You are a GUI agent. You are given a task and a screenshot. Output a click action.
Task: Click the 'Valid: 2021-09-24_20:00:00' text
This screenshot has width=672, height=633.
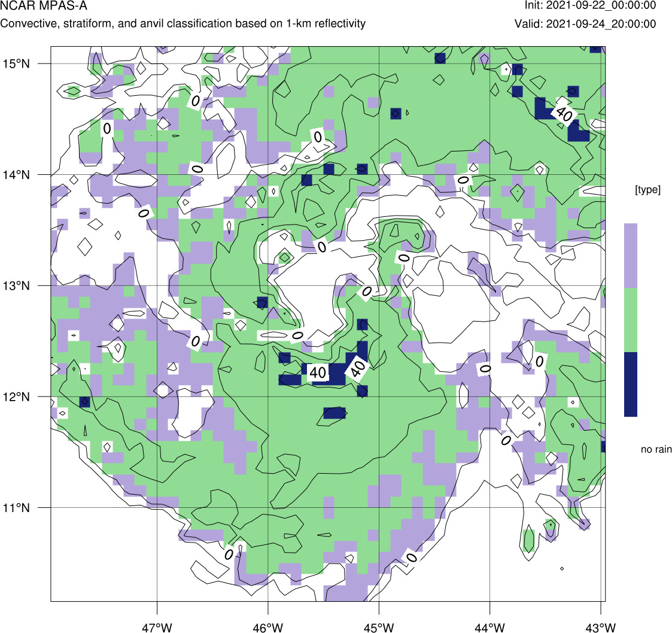585,23
